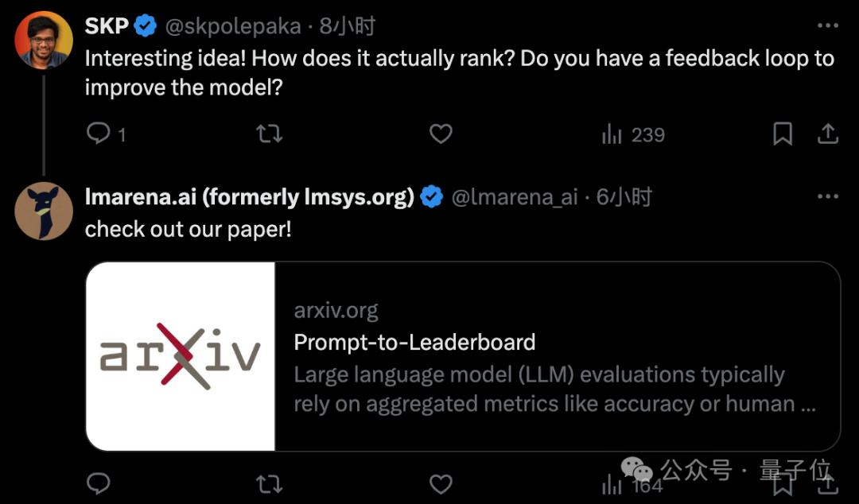The width and height of the screenshot is (859, 504).
Task: Reply to SKP's tweet
Action: [x=98, y=134]
